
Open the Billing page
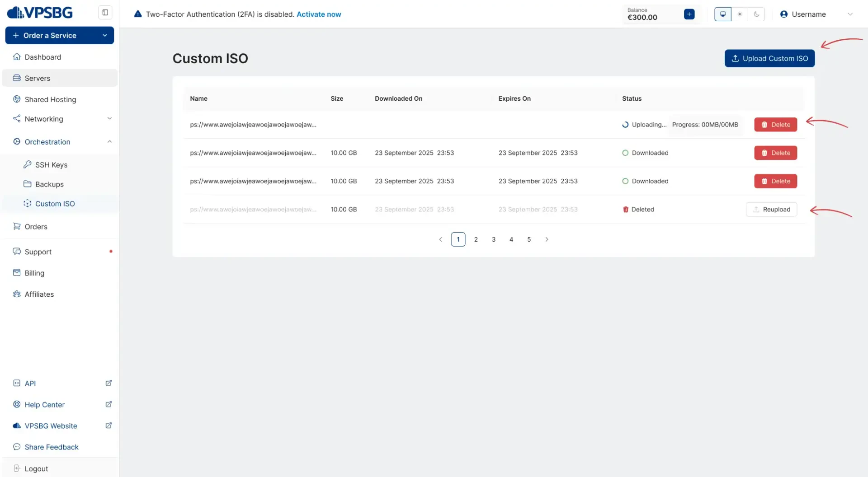pos(34,273)
